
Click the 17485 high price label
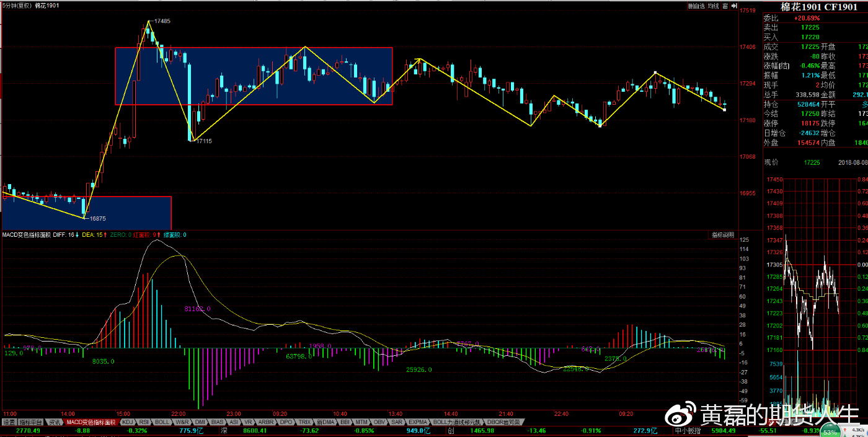pyautogui.click(x=162, y=21)
